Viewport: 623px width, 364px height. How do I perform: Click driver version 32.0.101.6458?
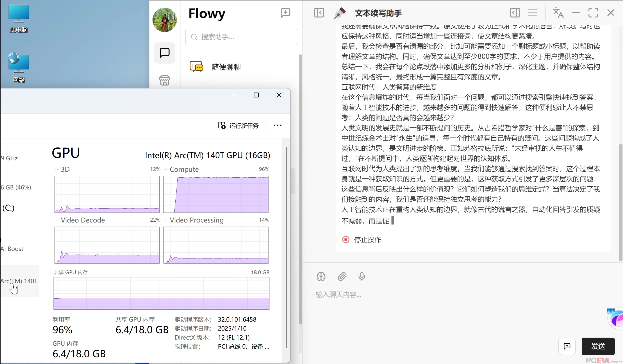(237, 320)
